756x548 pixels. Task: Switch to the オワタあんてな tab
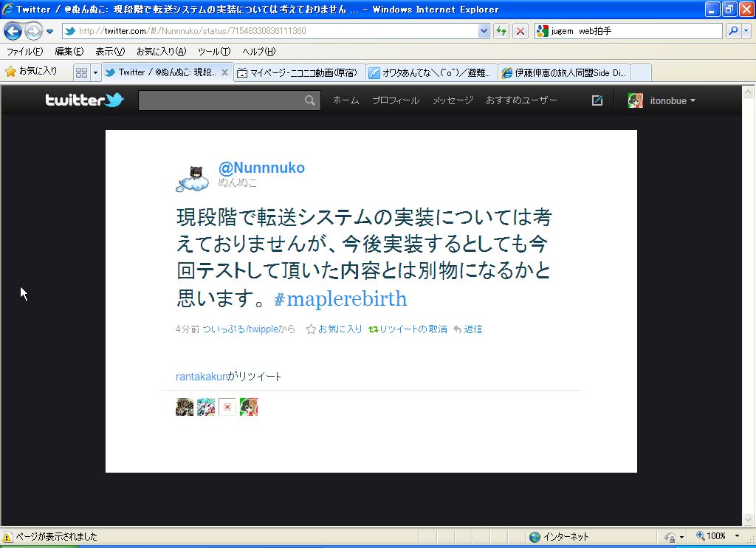coord(431,73)
